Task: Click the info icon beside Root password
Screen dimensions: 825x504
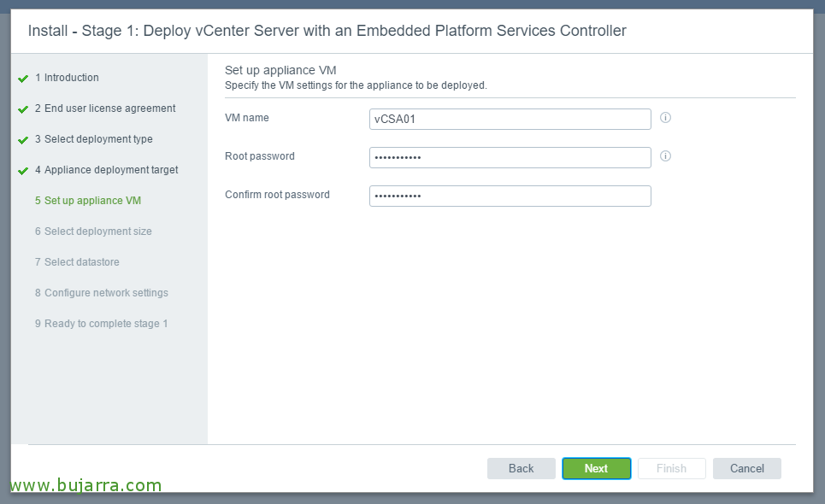Action: [x=665, y=156]
